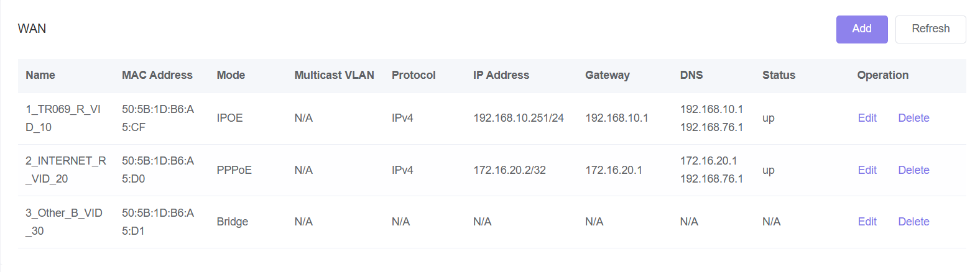Refresh the WAN list
980x272 pixels.
point(930,29)
